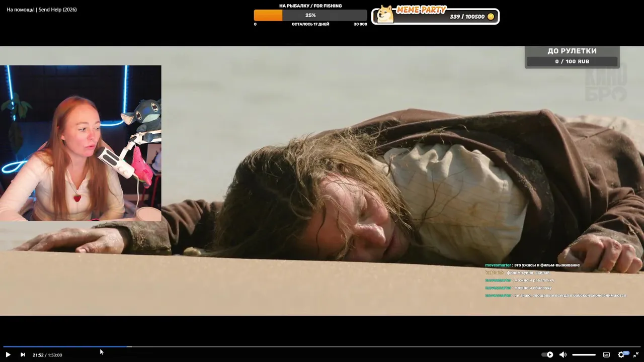
Task: Open the player settings gear
Action: (x=621, y=354)
